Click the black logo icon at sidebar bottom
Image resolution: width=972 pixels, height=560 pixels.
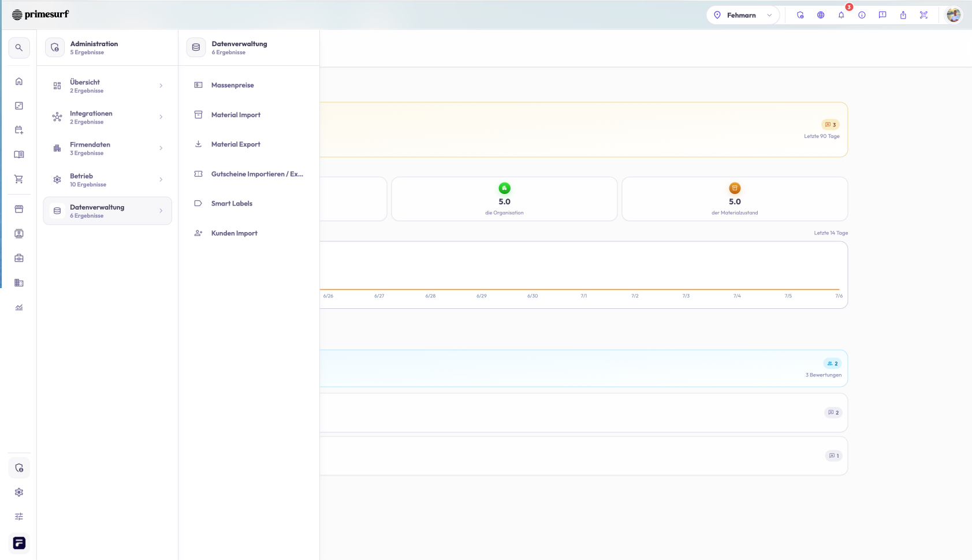coord(19,543)
